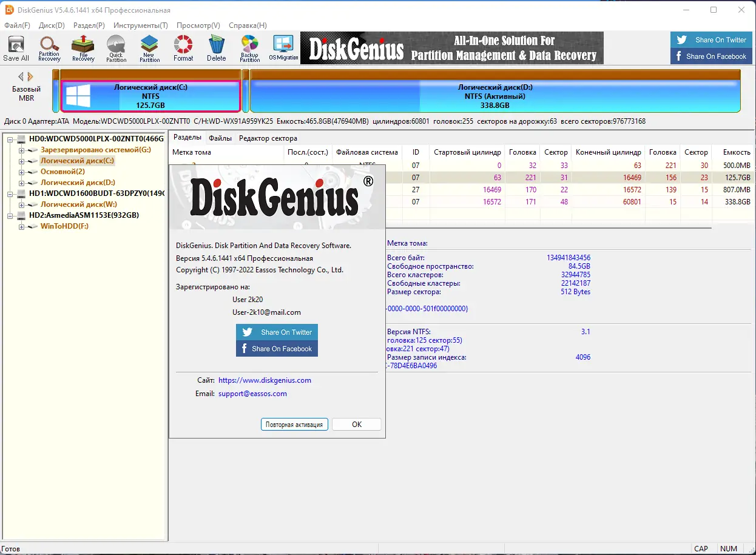Open the diskgenius.com website link

click(265, 380)
